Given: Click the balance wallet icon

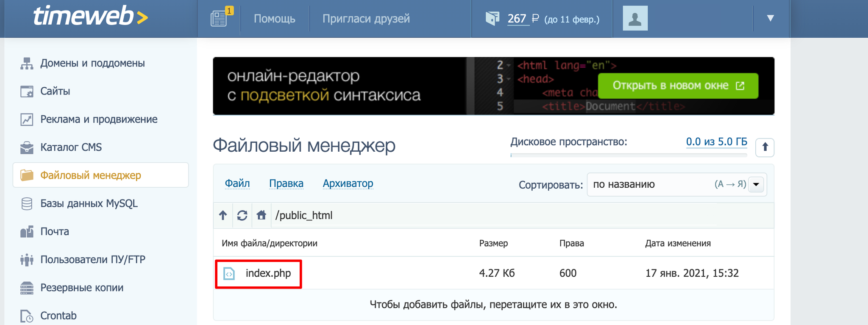Looking at the screenshot, I should pyautogui.click(x=492, y=18).
